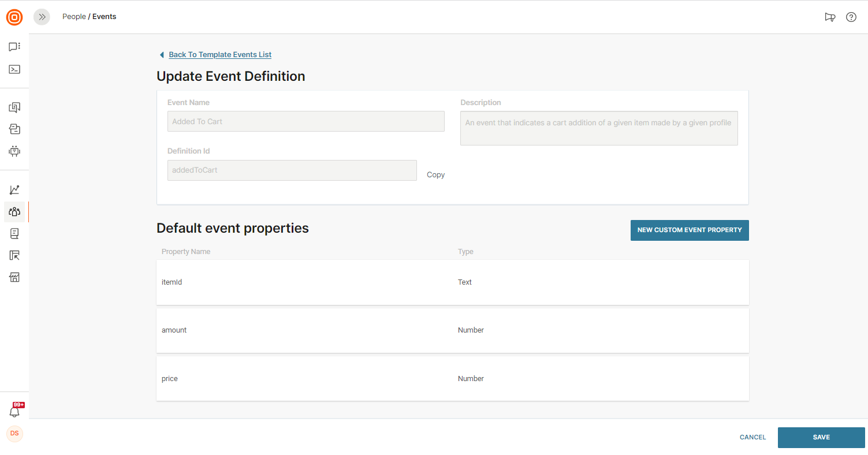Click People in the breadcrumb

click(x=74, y=17)
